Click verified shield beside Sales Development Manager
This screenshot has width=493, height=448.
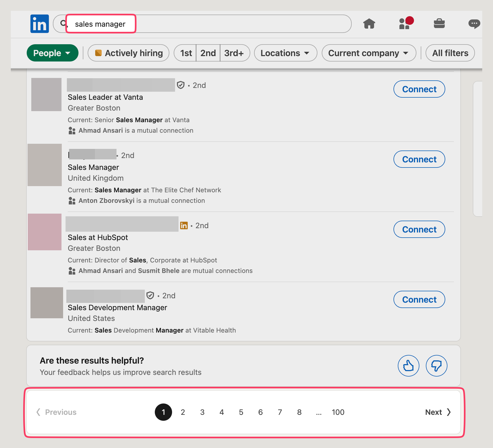coord(150,296)
